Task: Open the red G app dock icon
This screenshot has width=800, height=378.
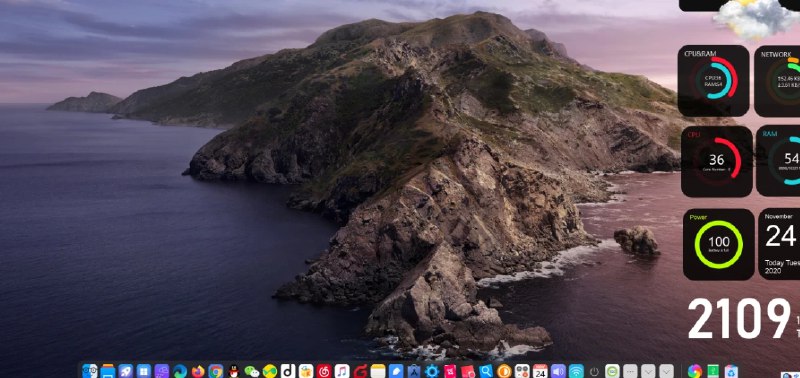Action: pyautogui.click(x=360, y=371)
